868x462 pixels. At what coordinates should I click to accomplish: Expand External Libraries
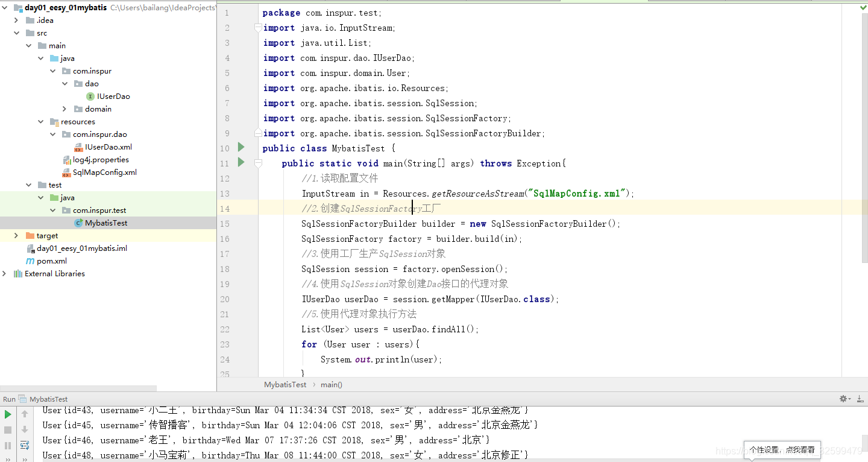point(4,273)
